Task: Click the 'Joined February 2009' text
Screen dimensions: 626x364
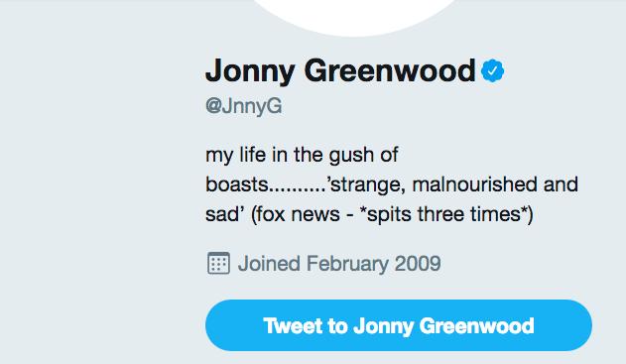Action: pyautogui.click(x=339, y=264)
